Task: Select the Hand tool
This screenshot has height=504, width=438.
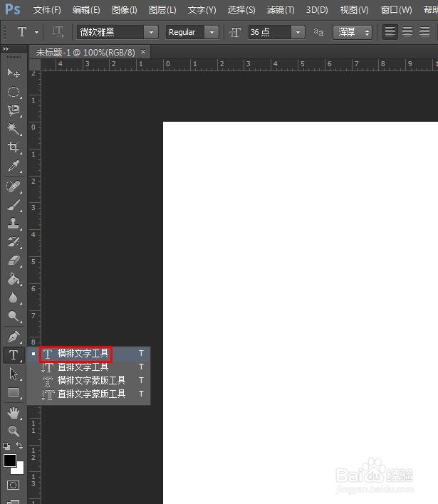Action: pos(14,413)
